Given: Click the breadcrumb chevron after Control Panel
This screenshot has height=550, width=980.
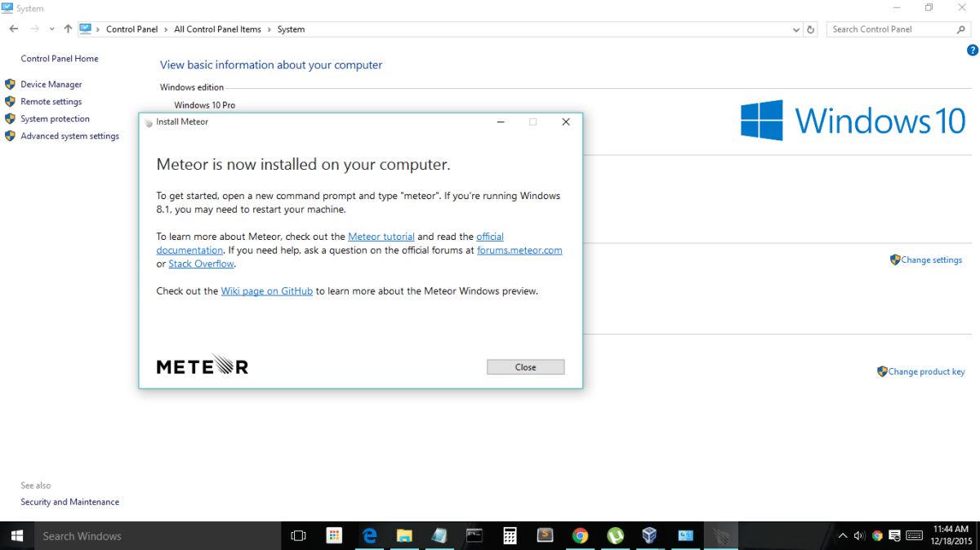Looking at the screenshot, I should point(166,29).
